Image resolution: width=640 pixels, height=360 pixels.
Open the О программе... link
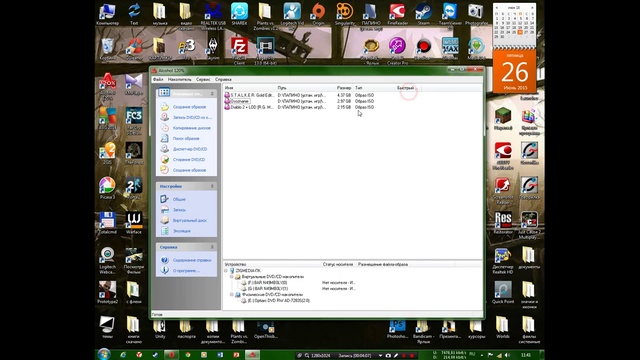(x=186, y=271)
